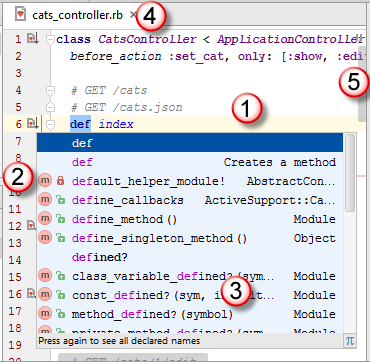Select the method_defined?(symbol) suggestion

tap(190, 314)
